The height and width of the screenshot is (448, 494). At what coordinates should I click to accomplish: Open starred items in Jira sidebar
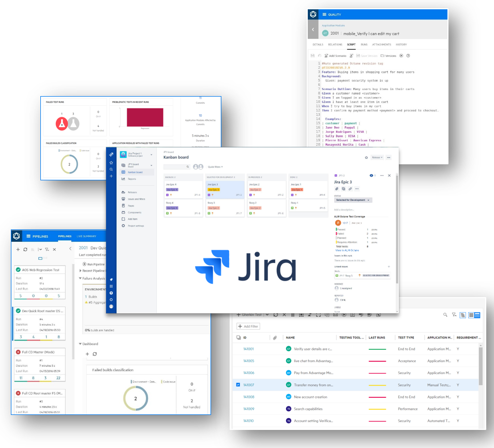[x=111, y=163]
